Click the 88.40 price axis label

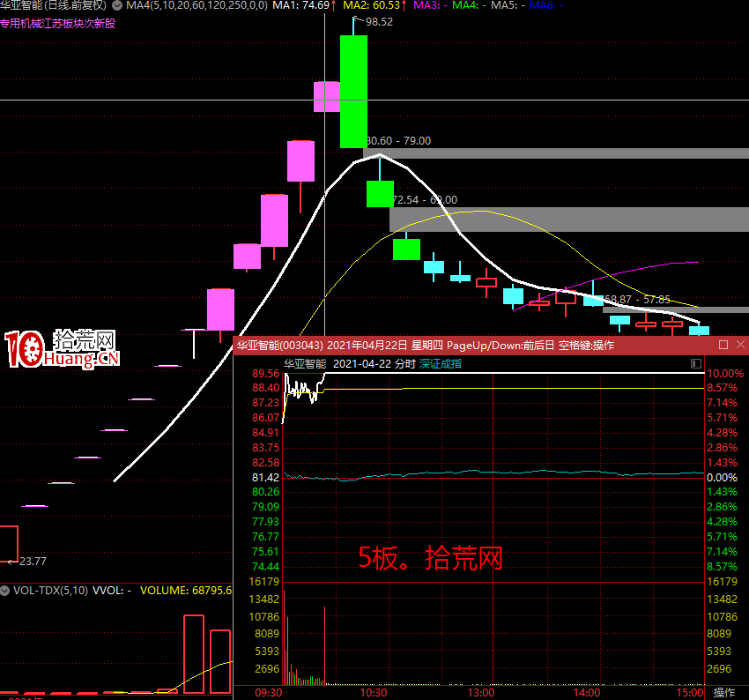tap(265, 388)
